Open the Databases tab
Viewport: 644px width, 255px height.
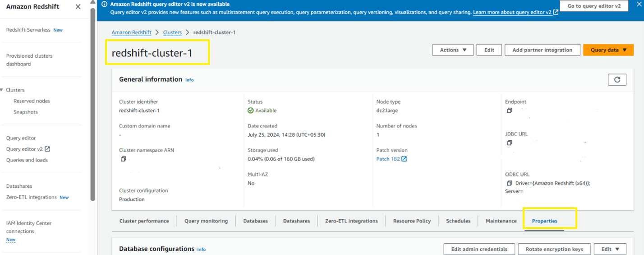[x=255, y=221]
